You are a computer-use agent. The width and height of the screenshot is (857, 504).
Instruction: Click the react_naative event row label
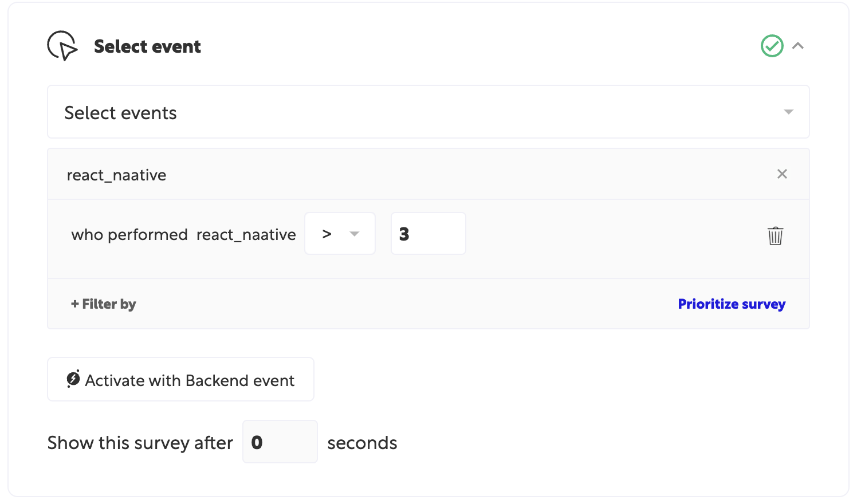click(x=117, y=175)
